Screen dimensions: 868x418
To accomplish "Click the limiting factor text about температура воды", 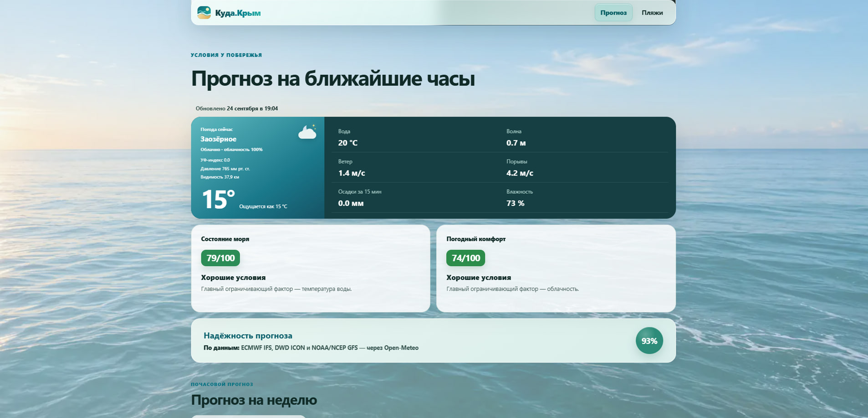I will [x=276, y=289].
